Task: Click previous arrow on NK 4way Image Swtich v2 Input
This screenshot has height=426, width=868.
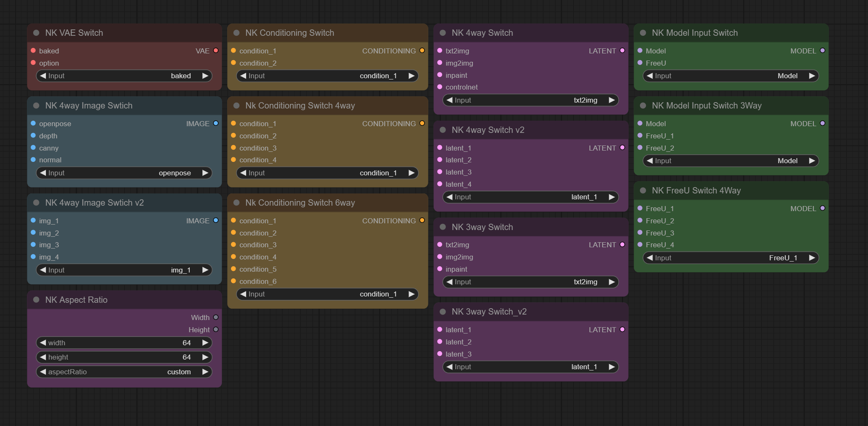Action: click(x=43, y=270)
